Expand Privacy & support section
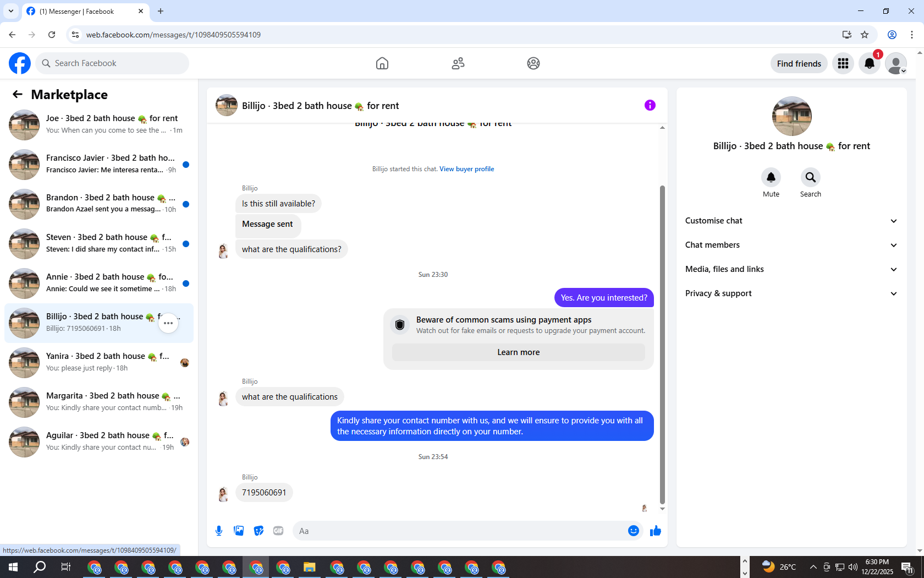Viewport: 924px width, 578px height. (791, 293)
